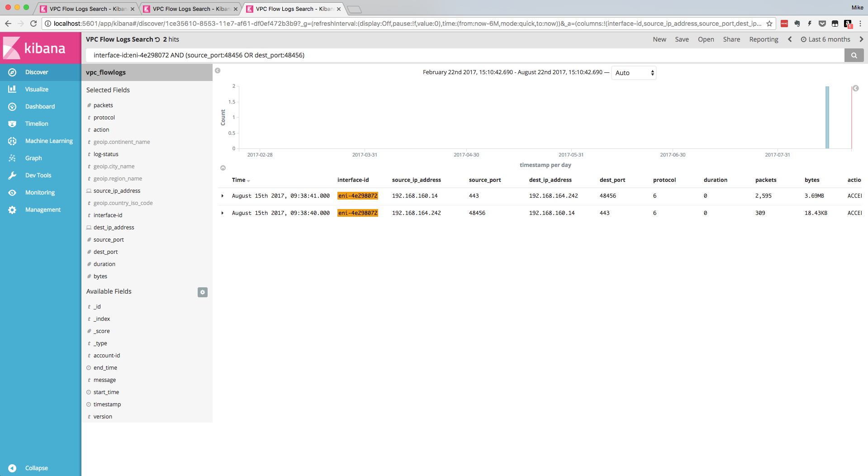Image resolution: width=868 pixels, height=476 pixels.
Task: Step time range backward
Action: 790,39
